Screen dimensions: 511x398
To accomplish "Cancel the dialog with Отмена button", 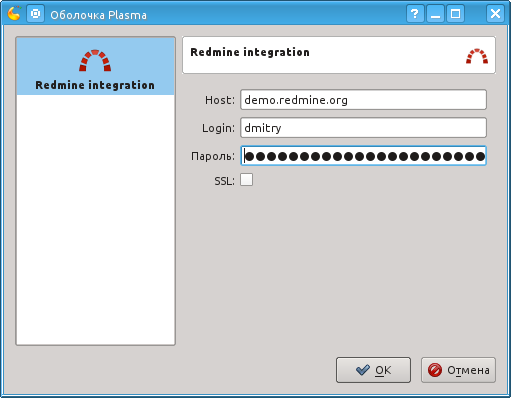I will pos(458,370).
